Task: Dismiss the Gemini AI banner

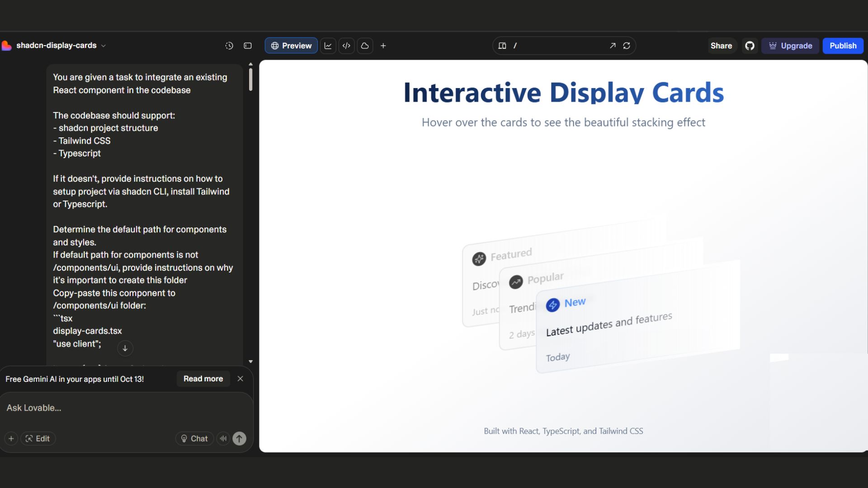Action: pyautogui.click(x=241, y=379)
